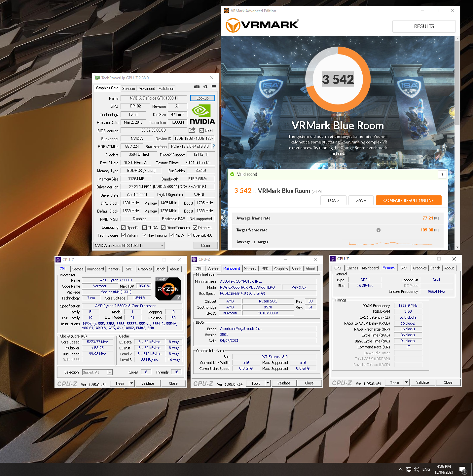Image resolution: width=473 pixels, height=476 pixels.
Task: Open Graphics tab in CPU-Z Mainboard window
Action: point(281,269)
